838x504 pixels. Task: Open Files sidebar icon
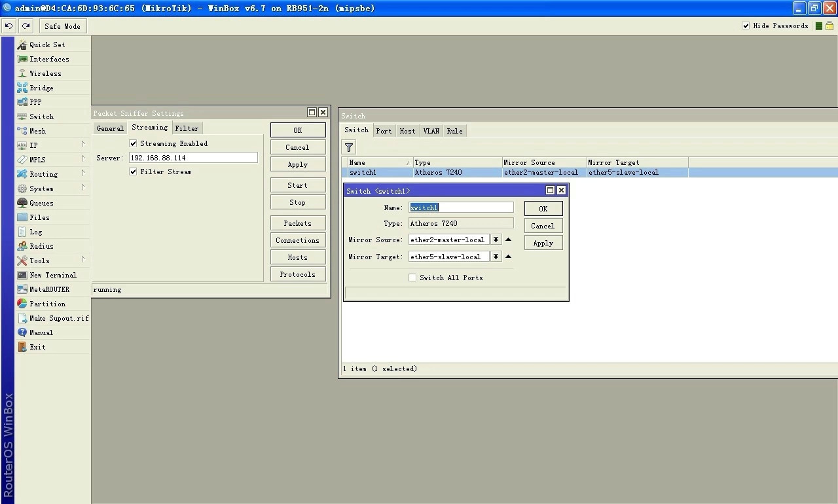click(x=22, y=217)
